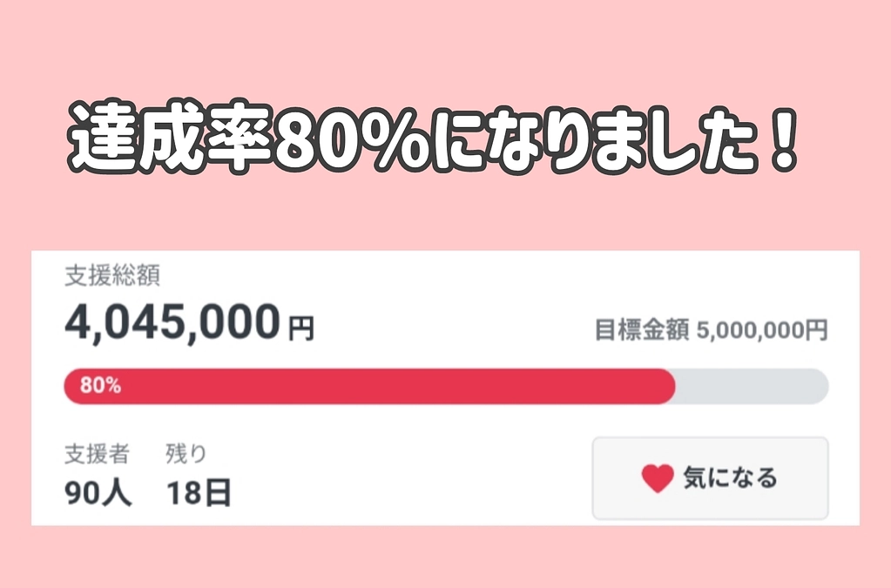The width and height of the screenshot is (891, 588).
Task: Select the 90人 backers count
Action: [x=97, y=490]
